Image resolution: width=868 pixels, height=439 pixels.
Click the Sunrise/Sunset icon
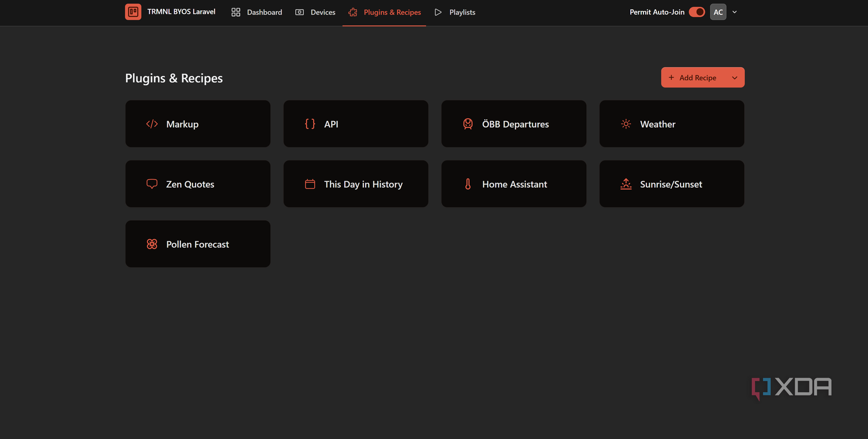click(x=626, y=184)
